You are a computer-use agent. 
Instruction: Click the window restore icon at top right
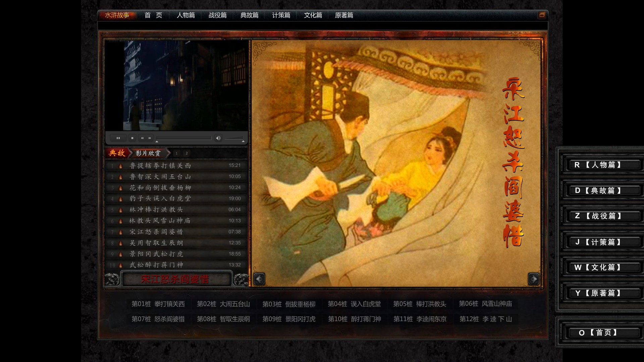point(542,15)
